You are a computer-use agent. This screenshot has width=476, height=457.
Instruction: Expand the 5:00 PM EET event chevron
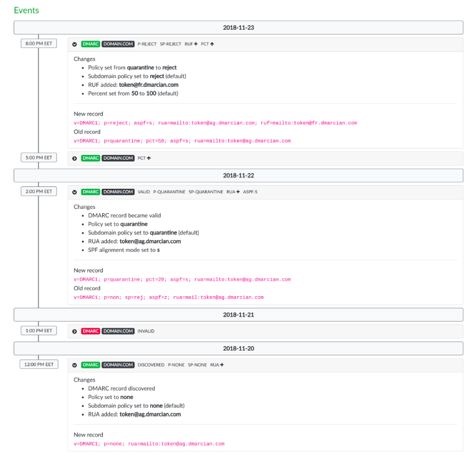click(x=74, y=159)
